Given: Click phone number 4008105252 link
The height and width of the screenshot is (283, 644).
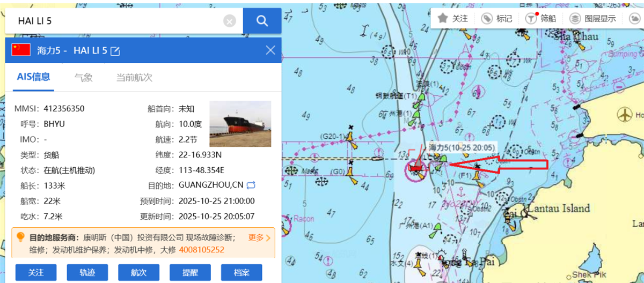Looking at the screenshot, I should tap(201, 250).
